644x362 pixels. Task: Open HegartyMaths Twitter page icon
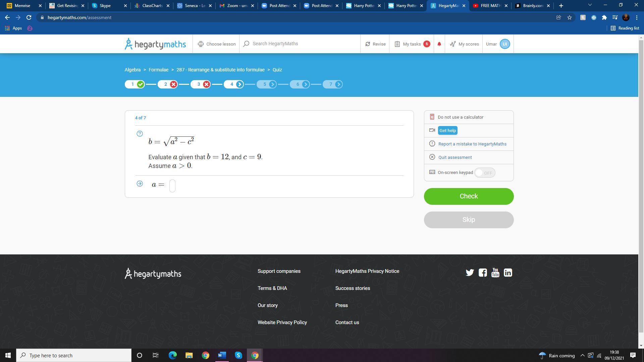point(470,273)
